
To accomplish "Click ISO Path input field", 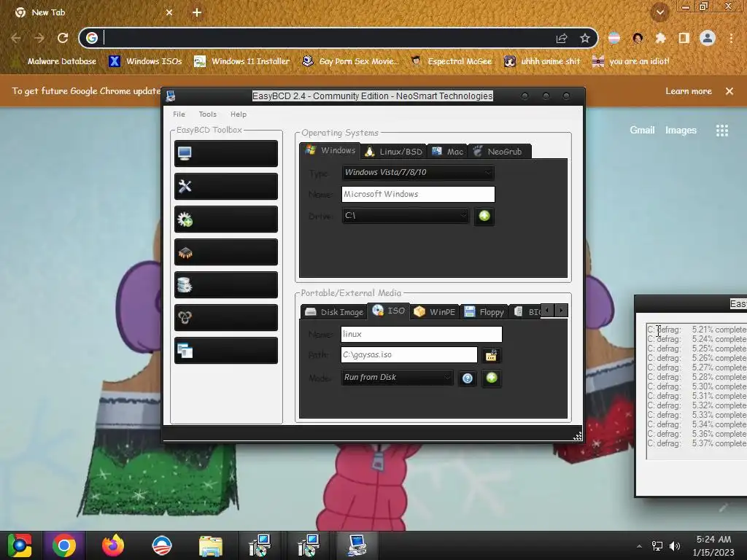I will point(409,355).
